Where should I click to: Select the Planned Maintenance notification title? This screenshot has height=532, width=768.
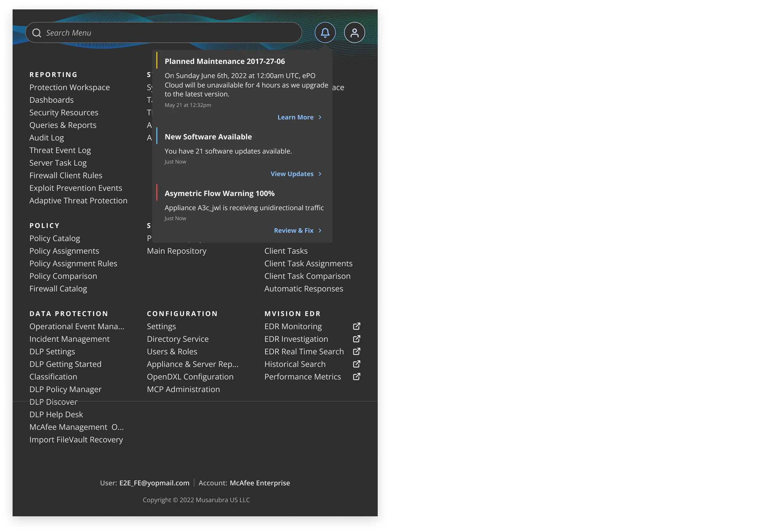[x=225, y=61]
